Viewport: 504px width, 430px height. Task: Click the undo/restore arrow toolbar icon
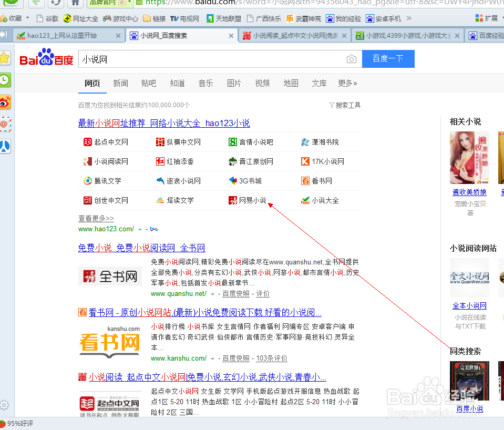pos(56,3)
